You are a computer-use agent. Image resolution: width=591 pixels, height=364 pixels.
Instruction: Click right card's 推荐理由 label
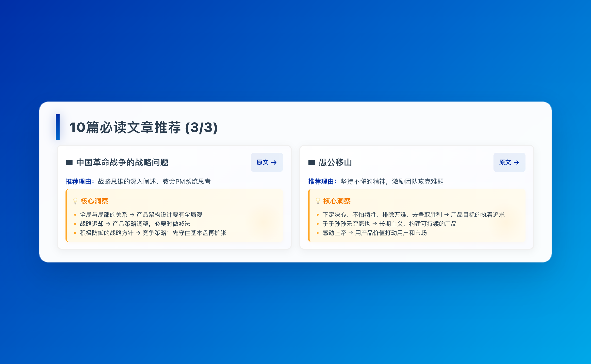322,182
